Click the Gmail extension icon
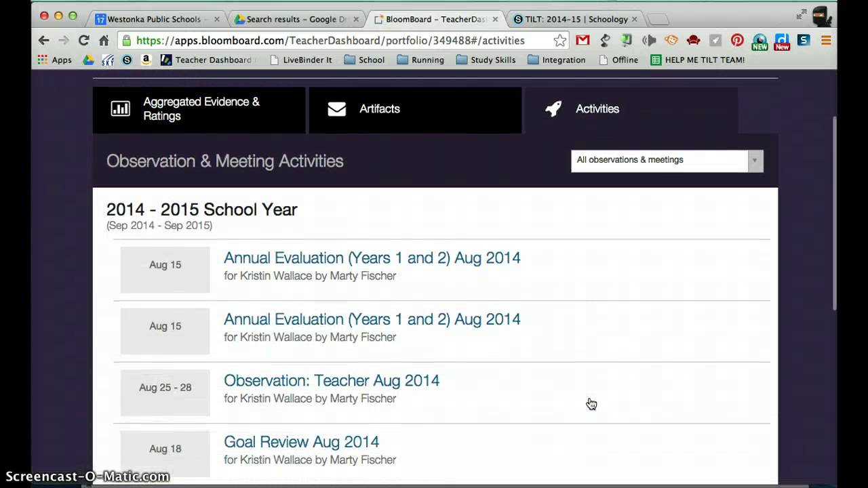868x488 pixels. pos(583,40)
